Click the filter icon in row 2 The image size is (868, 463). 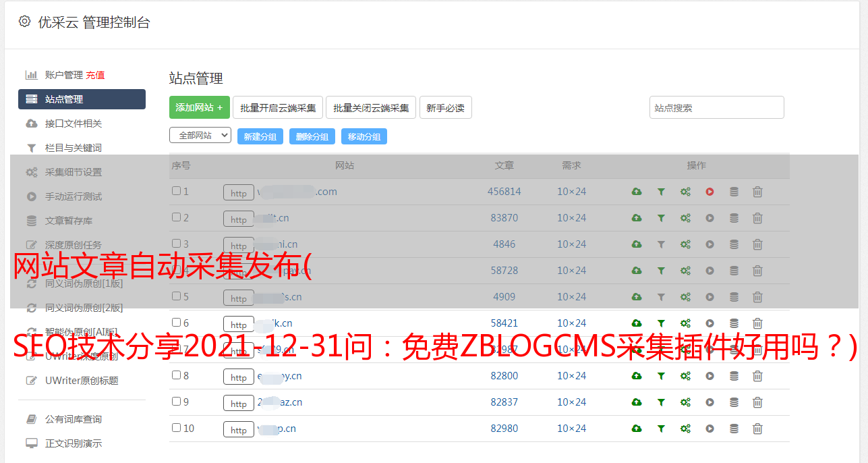(661, 218)
